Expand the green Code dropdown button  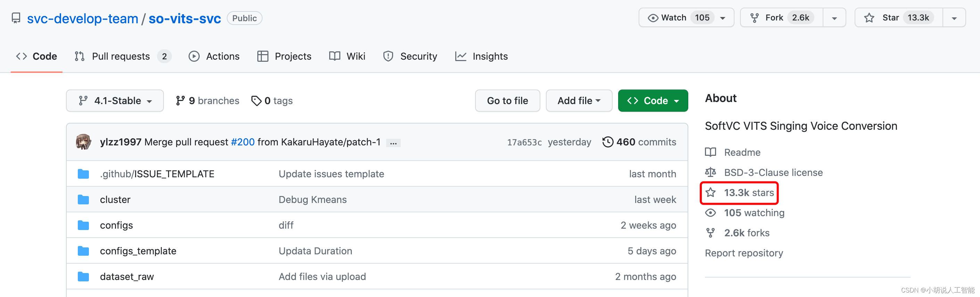tap(653, 101)
